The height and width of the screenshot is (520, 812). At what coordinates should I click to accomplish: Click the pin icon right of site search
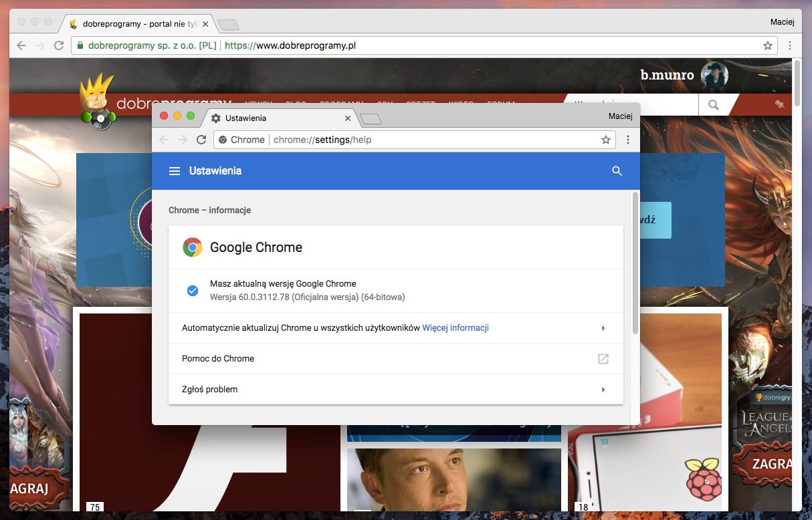click(780, 104)
